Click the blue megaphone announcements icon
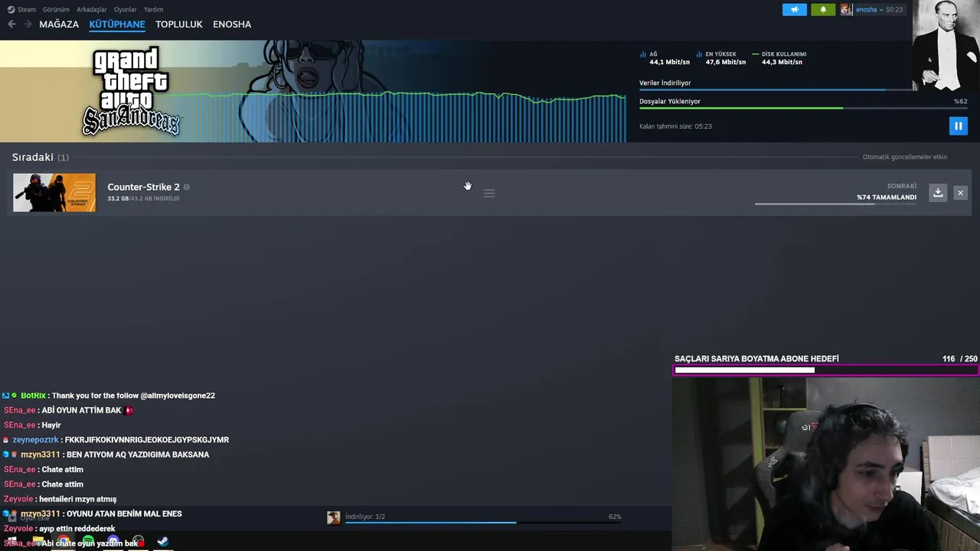The height and width of the screenshot is (551, 980). tap(794, 9)
